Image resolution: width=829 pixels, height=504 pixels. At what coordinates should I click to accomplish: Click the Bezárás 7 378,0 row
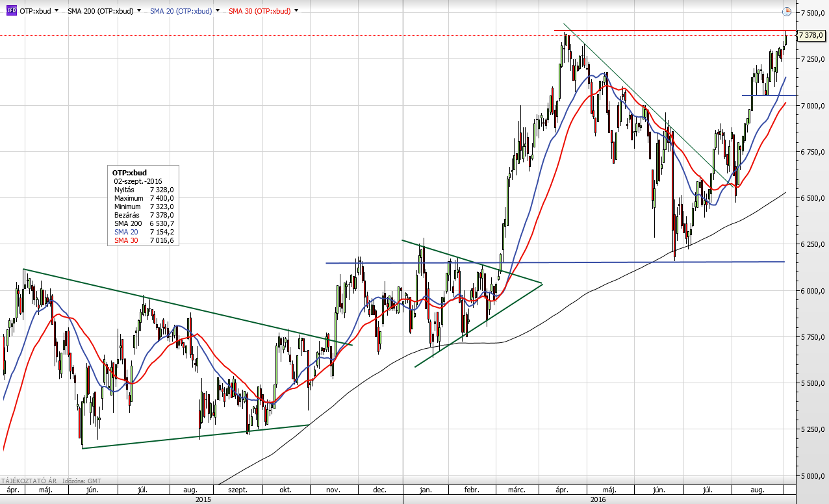(144, 215)
